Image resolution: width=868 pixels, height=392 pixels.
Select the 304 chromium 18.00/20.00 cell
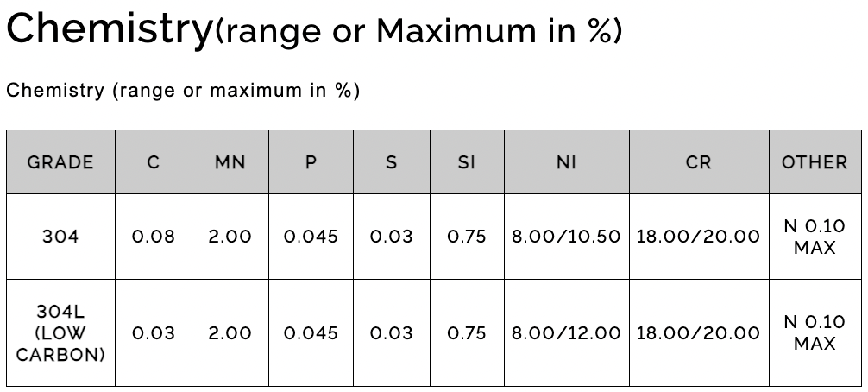698,237
